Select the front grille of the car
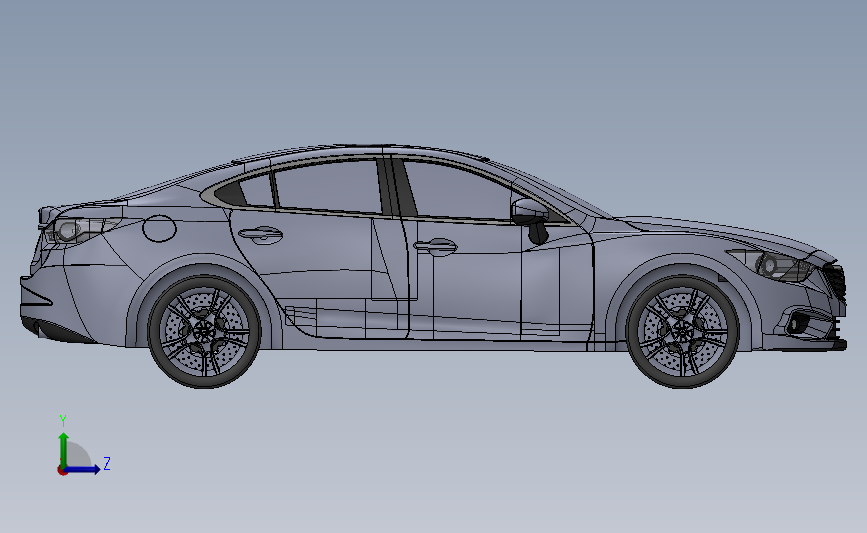 (835, 281)
